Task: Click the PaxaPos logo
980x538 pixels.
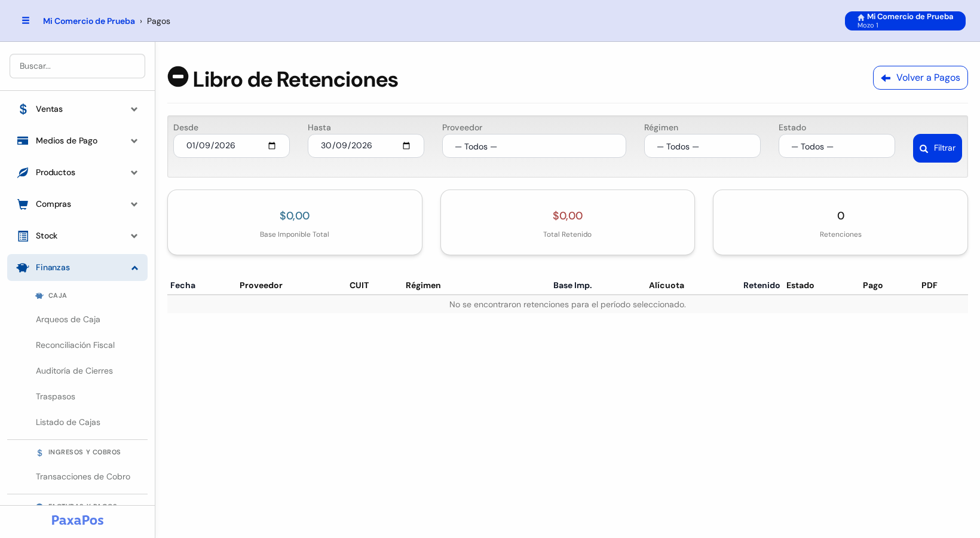Action: (x=78, y=520)
